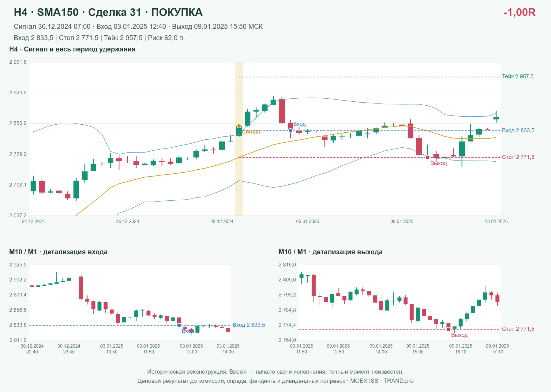Click the 'MOEX ISS · TRAND.pro' footer text
The width and height of the screenshot is (551, 392).
pos(382,381)
